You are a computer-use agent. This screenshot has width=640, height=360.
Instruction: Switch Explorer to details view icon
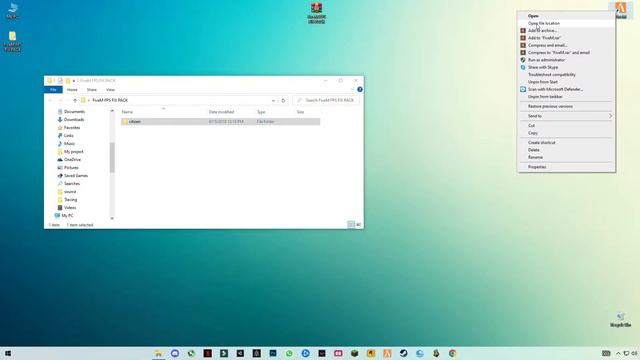[x=351, y=224]
